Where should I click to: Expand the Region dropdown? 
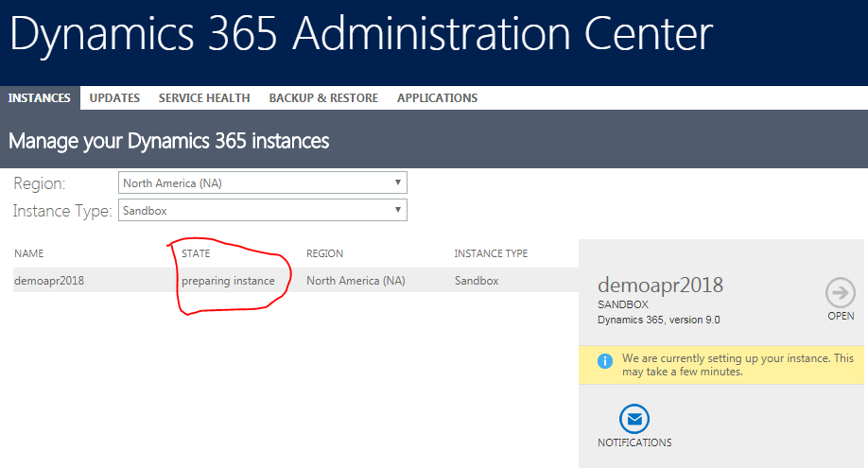[263, 182]
